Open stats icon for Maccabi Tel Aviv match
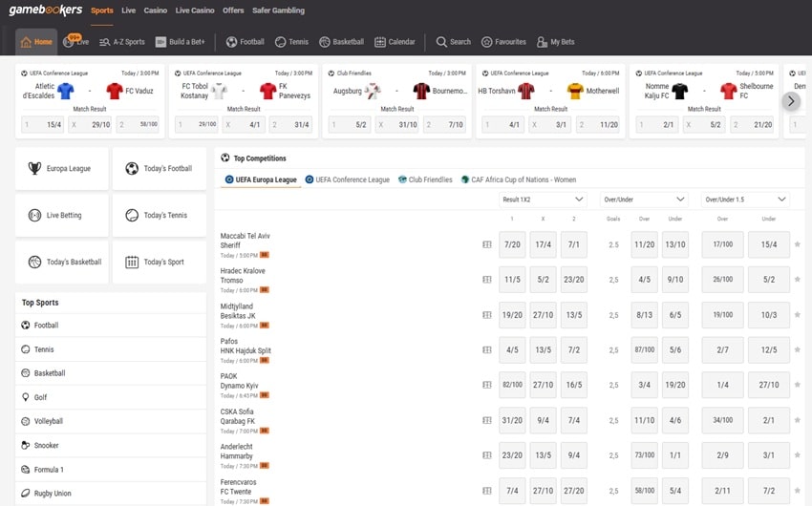This screenshot has height=506, width=812. coord(487,244)
